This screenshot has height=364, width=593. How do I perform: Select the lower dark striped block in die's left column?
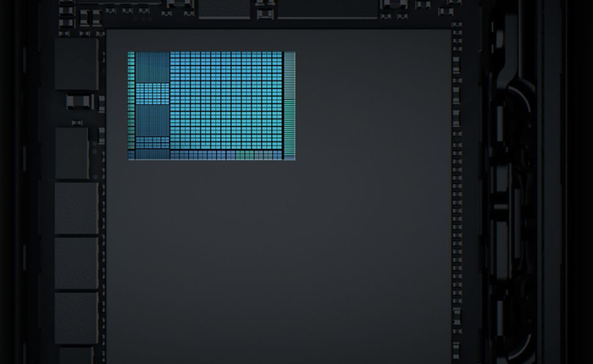point(152,120)
